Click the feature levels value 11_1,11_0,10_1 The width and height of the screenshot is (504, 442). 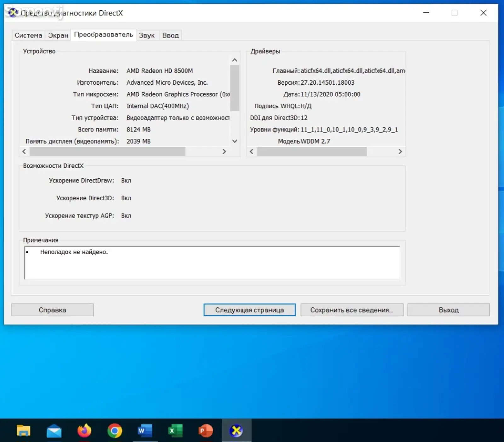click(349, 129)
